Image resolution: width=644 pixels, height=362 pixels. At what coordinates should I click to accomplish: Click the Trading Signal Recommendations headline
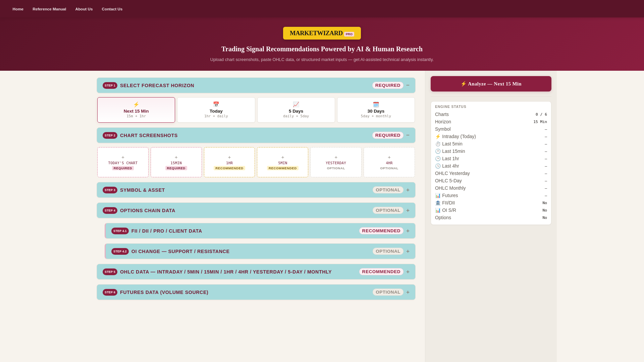[x=322, y=49]
